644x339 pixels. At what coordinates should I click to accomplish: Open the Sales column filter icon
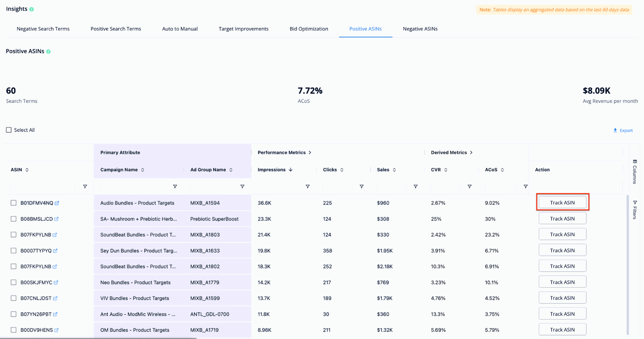[x=416, y=187]
